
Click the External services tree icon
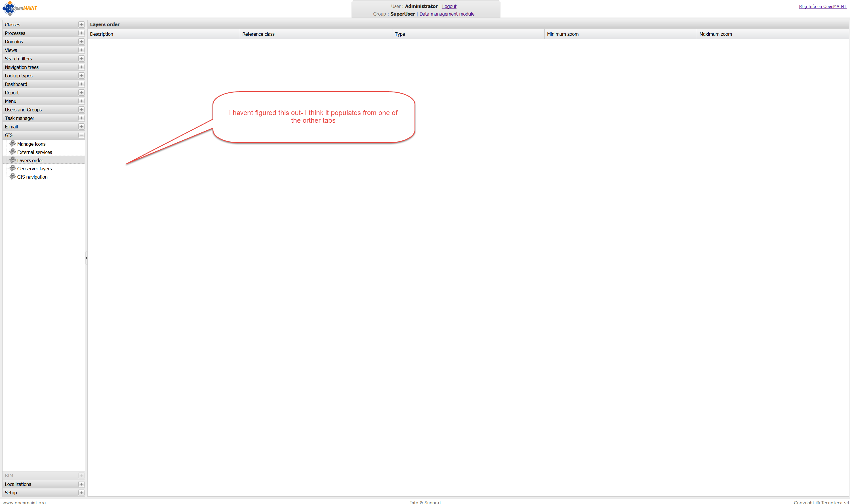[12, 152]
